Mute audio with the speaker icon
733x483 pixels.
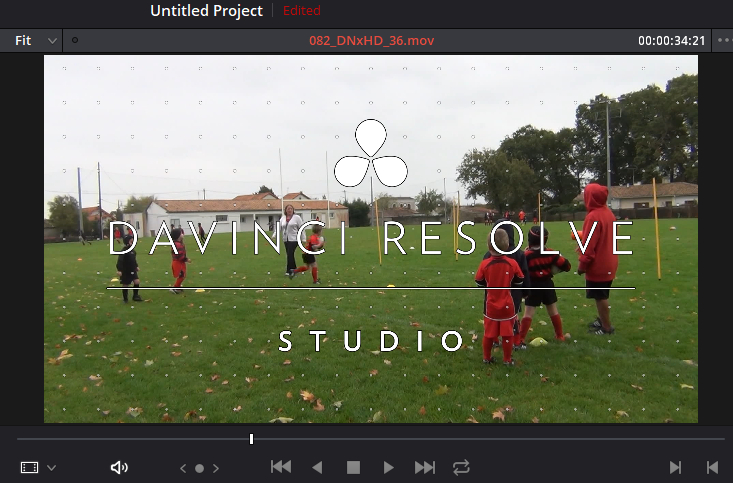coord(119,468)
